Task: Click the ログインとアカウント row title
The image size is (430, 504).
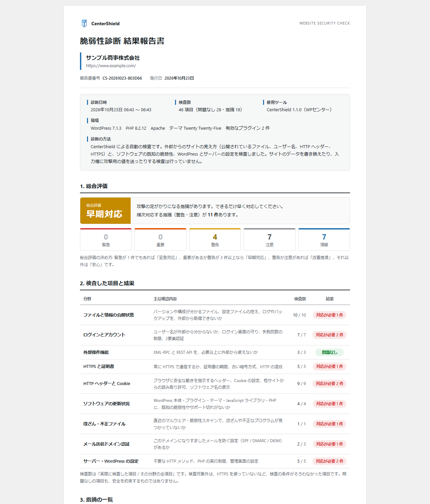Action: coord(104,335)
